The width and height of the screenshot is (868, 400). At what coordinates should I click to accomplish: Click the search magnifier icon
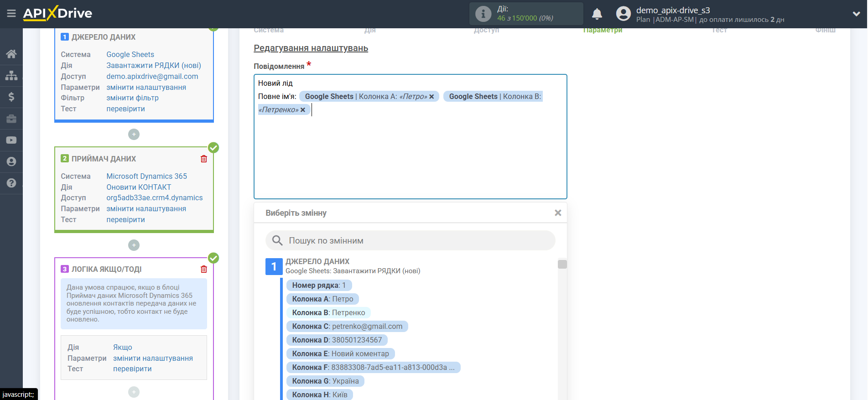pyautogui.click(x=277, y=240)
